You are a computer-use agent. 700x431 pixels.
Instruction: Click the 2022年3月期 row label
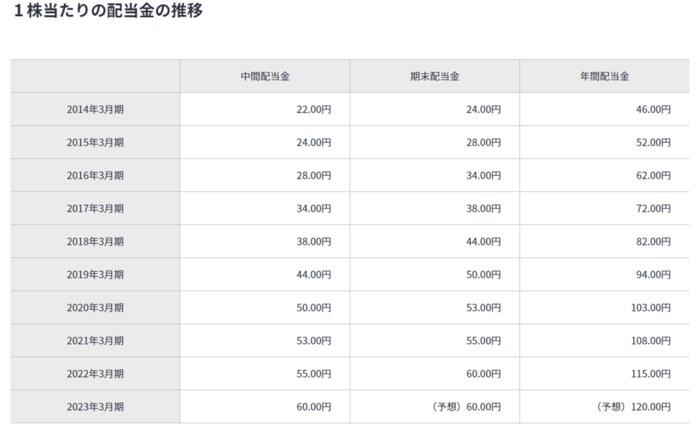tap(95, 373)
